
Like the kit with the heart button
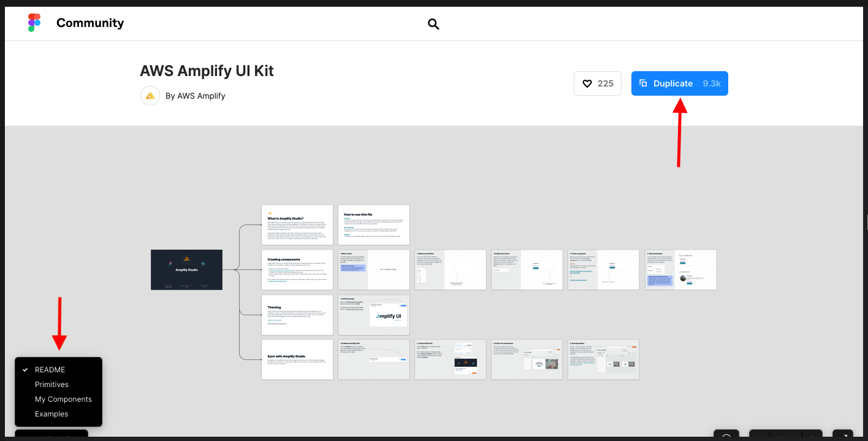click(598, 83)
